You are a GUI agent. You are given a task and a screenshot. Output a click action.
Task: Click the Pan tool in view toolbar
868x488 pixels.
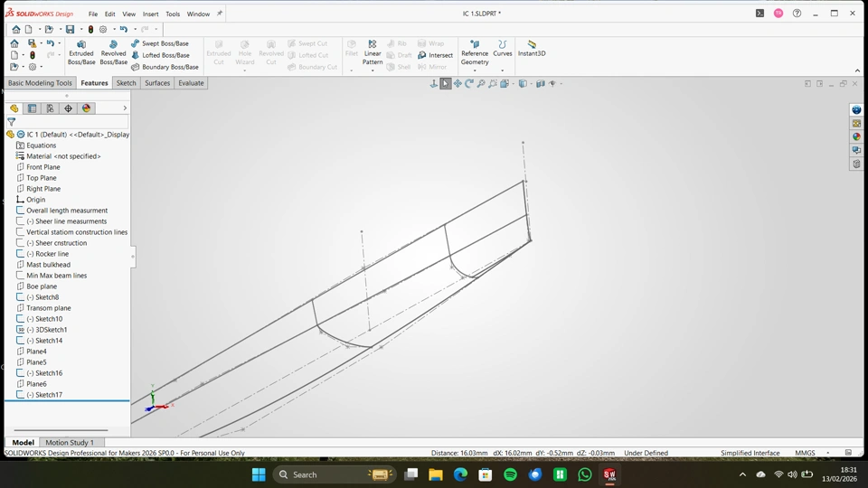pos(458,83)
